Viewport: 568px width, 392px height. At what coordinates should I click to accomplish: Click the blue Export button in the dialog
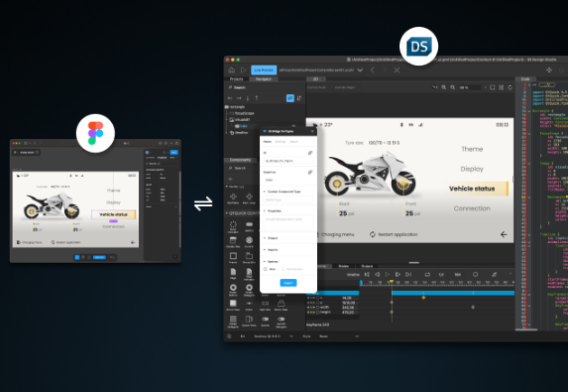coord(288,282)
